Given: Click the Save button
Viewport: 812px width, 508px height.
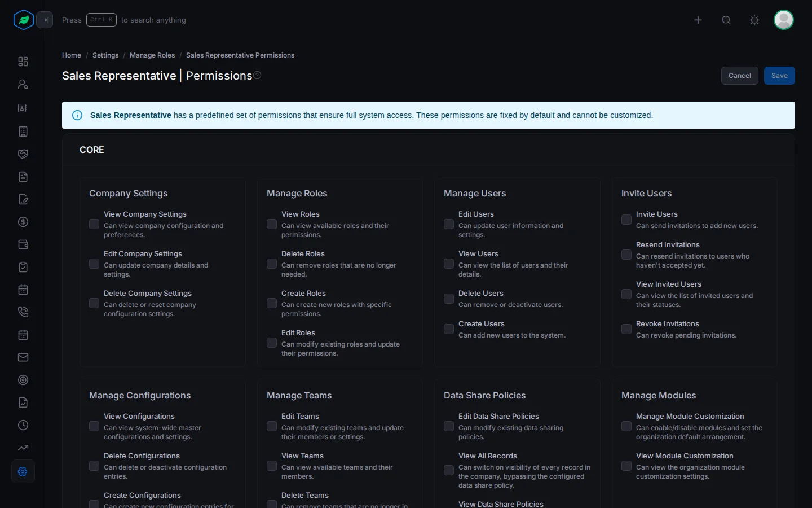Looking at the screenshot, I should (779, 76).
